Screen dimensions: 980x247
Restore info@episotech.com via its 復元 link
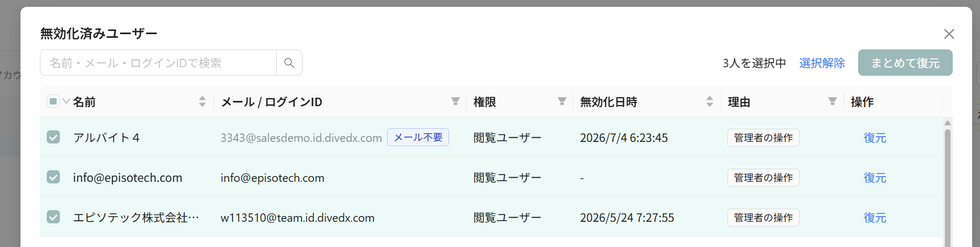[x=875, y=178]
